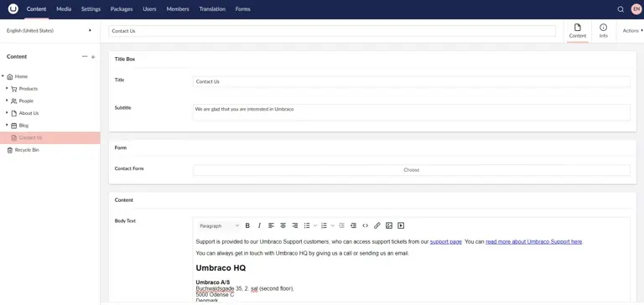Expand the About Us tree node
644x305 pixels.
(x=7, y=112)
